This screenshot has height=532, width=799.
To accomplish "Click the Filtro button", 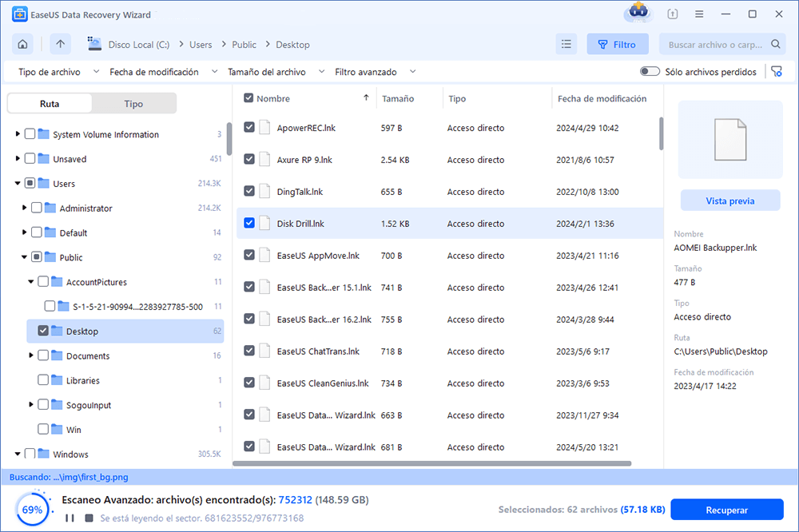I will pyautogui.click(x=618, y=45).
